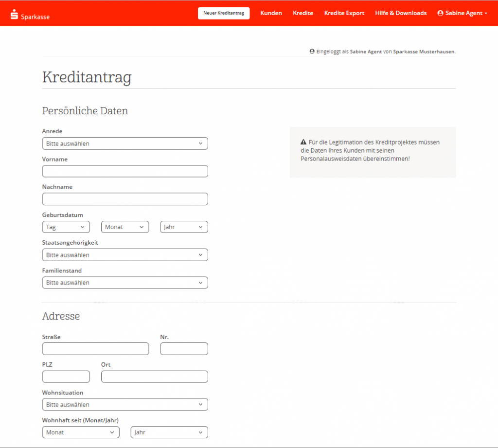Open Hilfe & Downloads link

click(401, 13)
